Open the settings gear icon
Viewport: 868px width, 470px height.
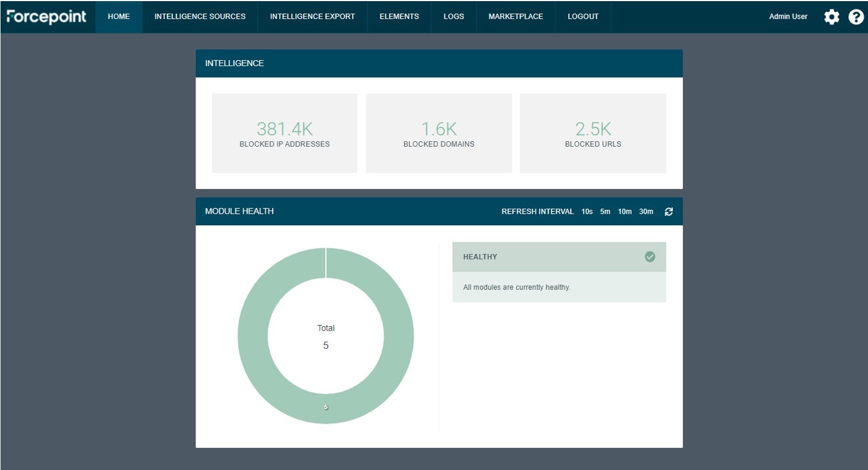pyautogui.click(x=831, y=17)
